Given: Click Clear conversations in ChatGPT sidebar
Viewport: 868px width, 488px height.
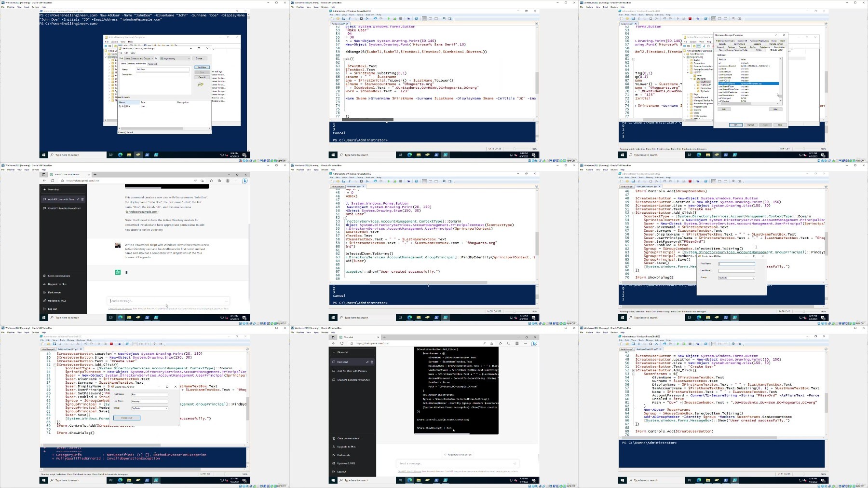Looking at the screenshot, I should 59,276.
